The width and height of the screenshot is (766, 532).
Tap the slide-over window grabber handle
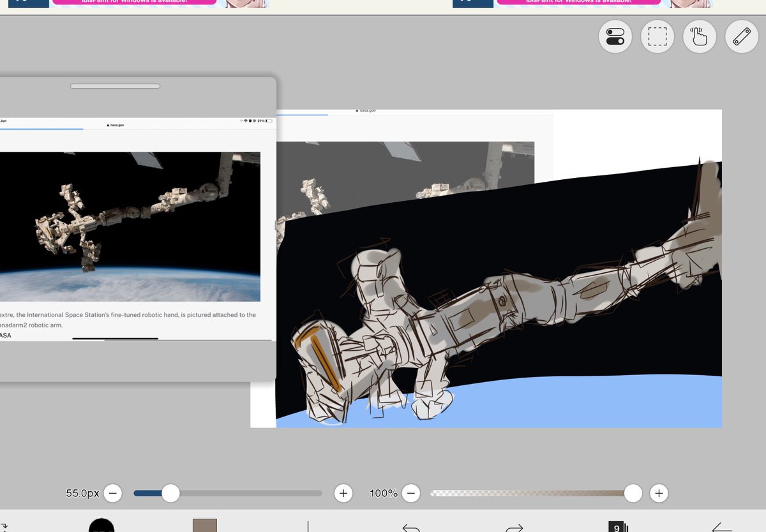[115, 86]
